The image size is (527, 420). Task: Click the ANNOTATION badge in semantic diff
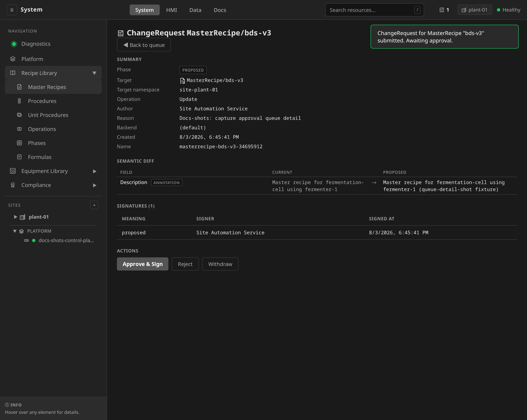[x=167, y=183]
